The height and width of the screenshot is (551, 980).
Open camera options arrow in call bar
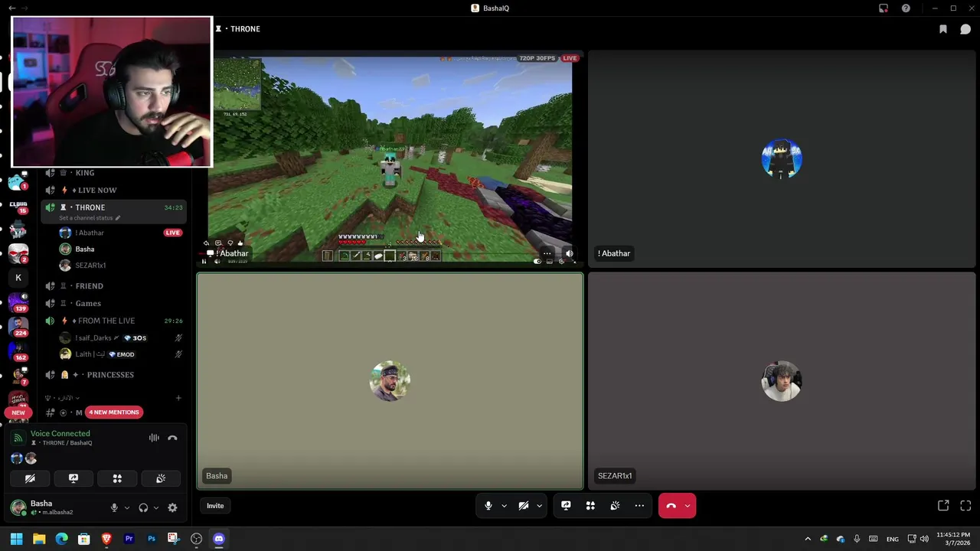point(539,506)
